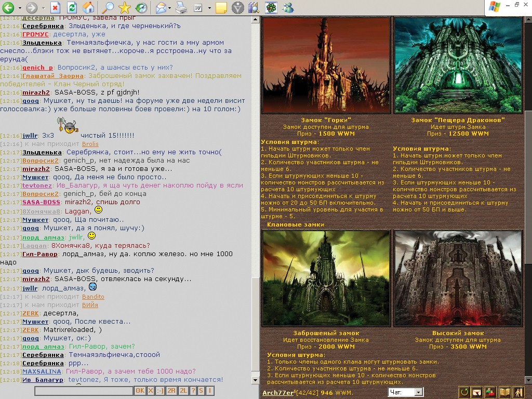Click the Laggan nickname in chat
The image size is (532, 399).
coord(35,246)
